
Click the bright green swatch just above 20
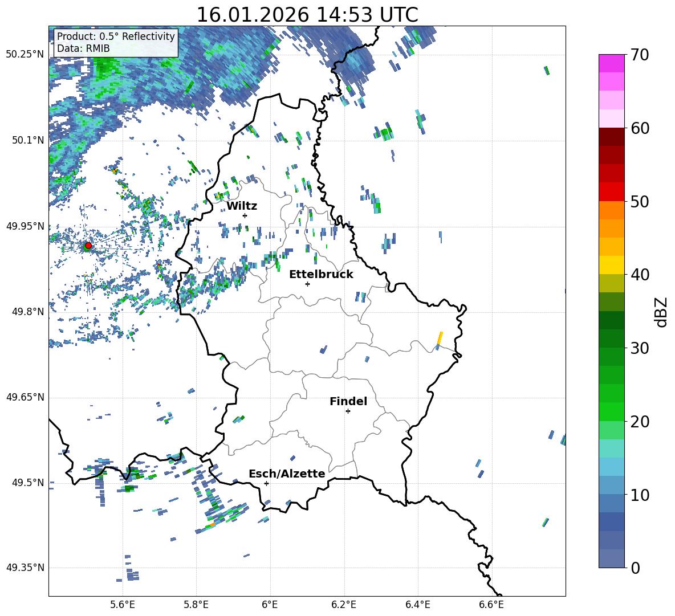611,411
